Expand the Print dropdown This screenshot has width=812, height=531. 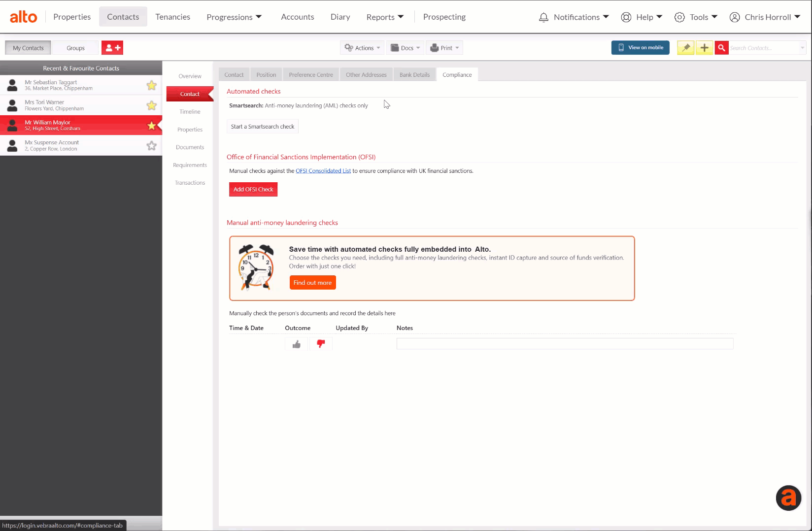click(444, 47)
